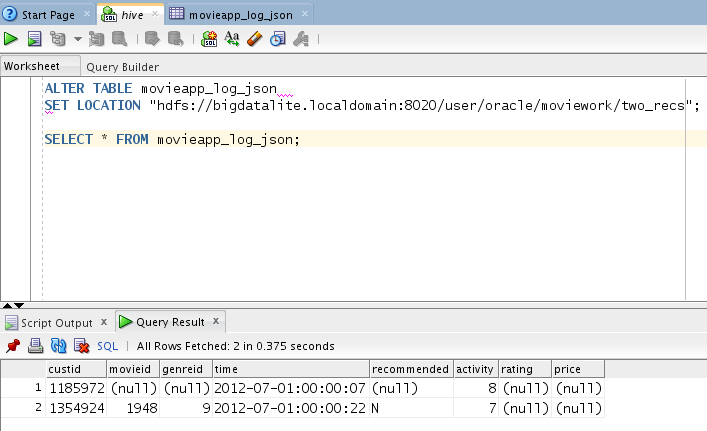Select recommended cell with value N
Screen dimensions: 707x431
pyautogui.click(x=411, y=408)
